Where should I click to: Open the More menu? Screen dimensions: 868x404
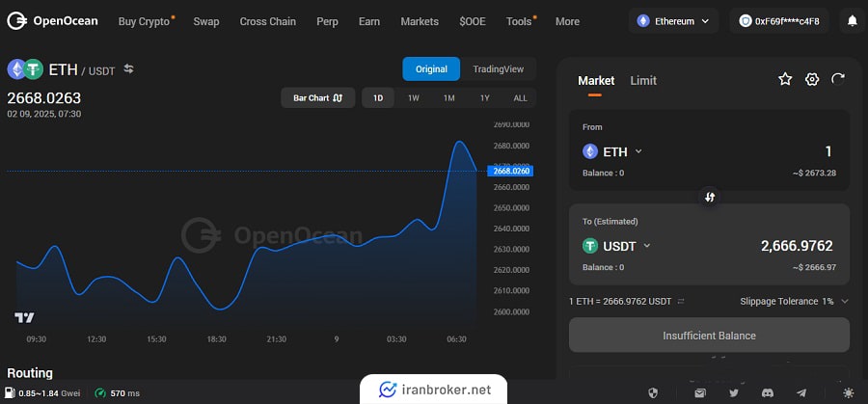pos(567,21)
